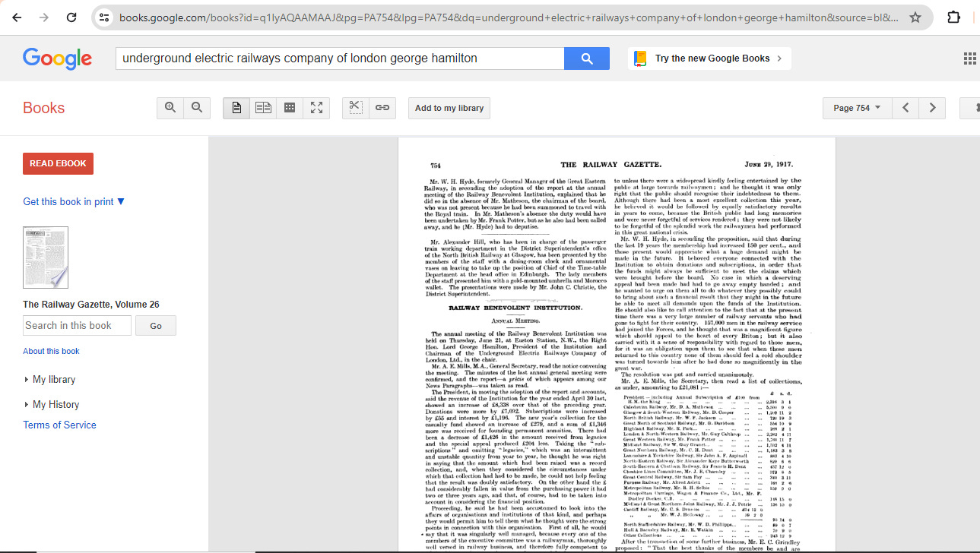Click The Railway Gazette, Volume 26 title
Viewport: 980px width, 553px height.
click(x=91, y=305)
